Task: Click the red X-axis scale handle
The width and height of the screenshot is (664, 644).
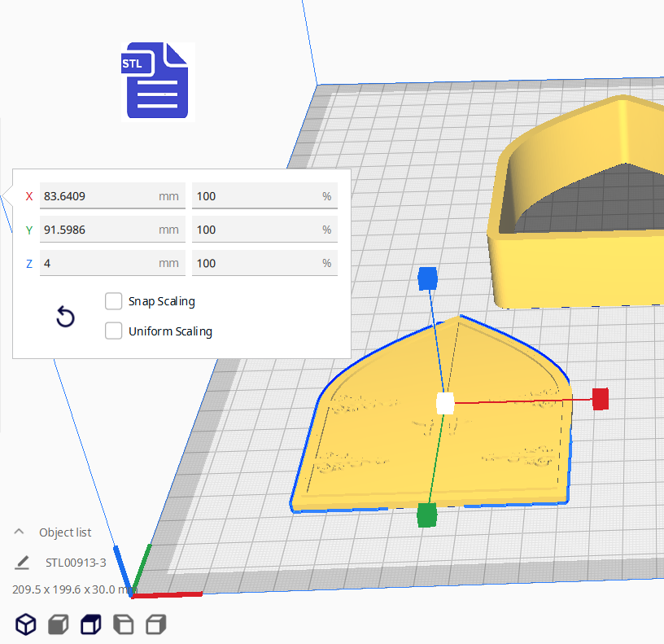Action: pyautogui.click(x=601, y=399)
